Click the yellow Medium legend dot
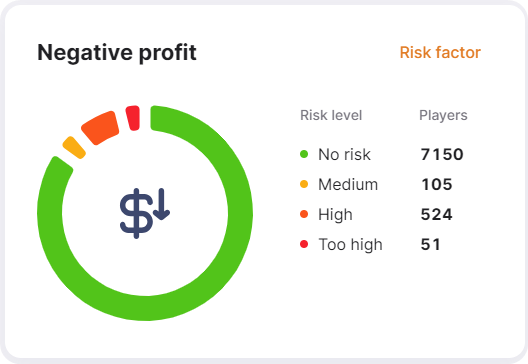The image size is (528, 364). click(304, 184)
